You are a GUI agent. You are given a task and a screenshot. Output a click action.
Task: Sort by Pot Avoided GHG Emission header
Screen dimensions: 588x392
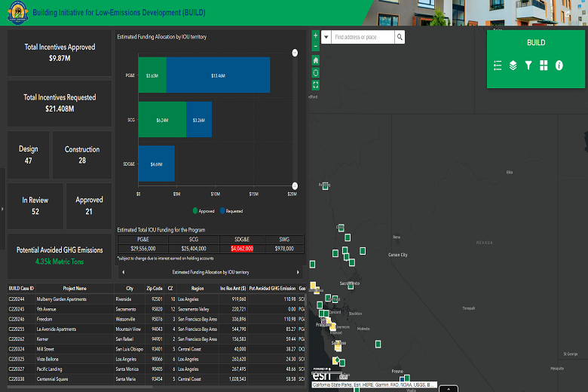coord(273,289)
